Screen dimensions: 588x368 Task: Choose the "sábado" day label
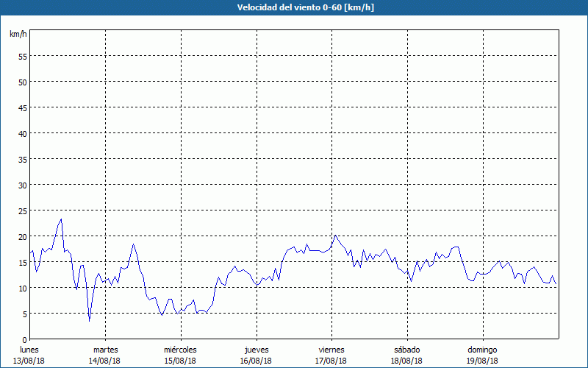tap(406, 350)
